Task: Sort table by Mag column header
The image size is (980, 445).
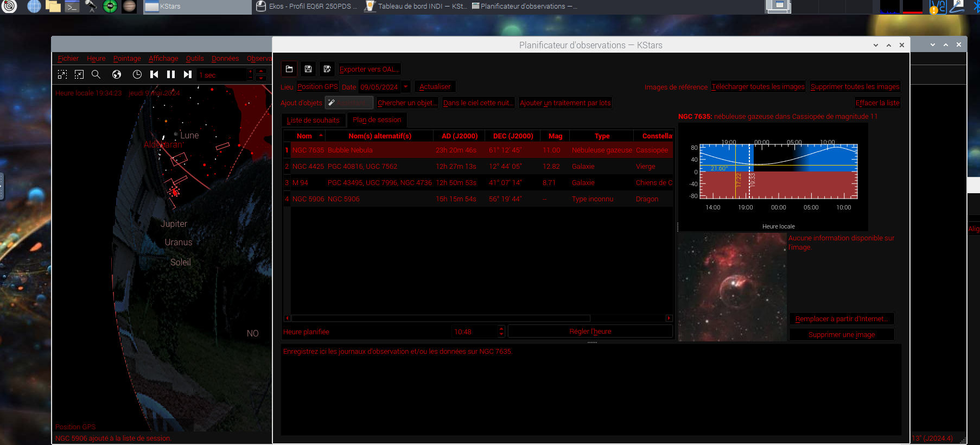Action: (555, 136)
